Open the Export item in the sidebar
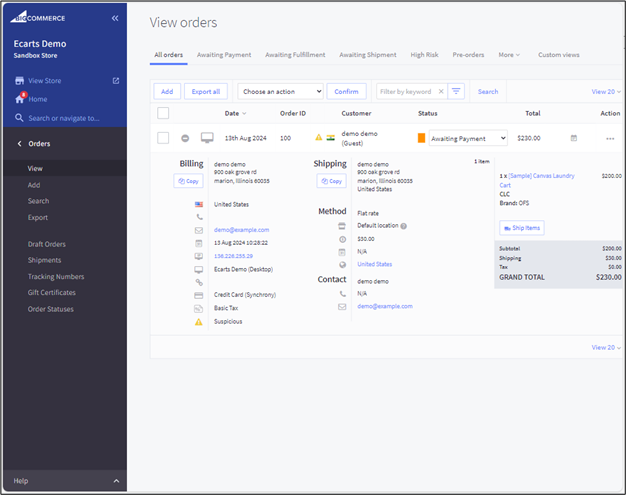This screenshot has height=495, width=626. point(38,217)
